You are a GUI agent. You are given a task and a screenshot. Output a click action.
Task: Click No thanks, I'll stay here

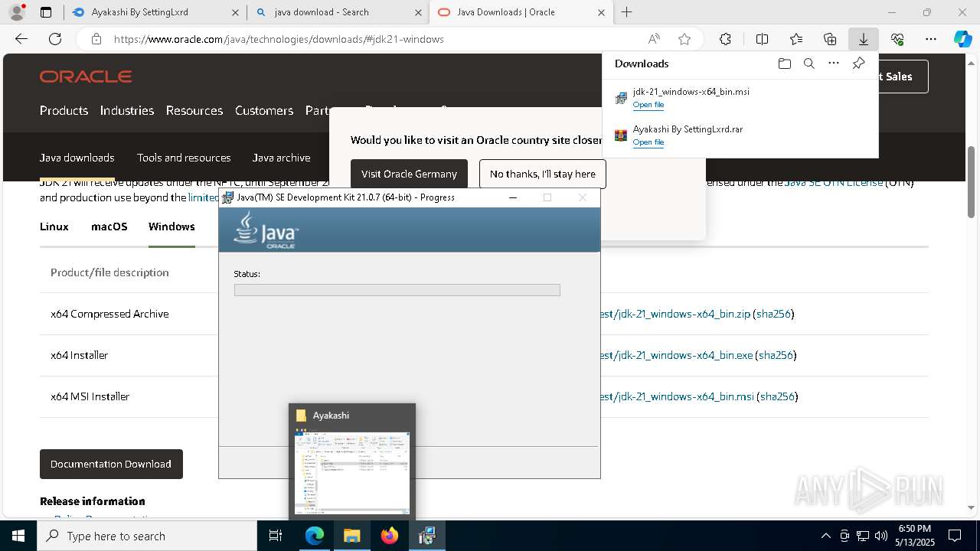click(543, 174)
